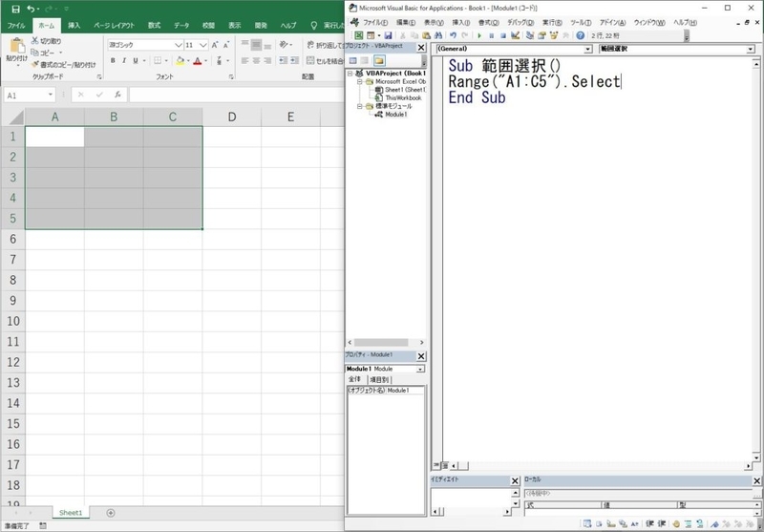This screenshot has width=764, height=532.
Task: Save the project using VBA toolbar disk icon
Action: pos(388,35)
